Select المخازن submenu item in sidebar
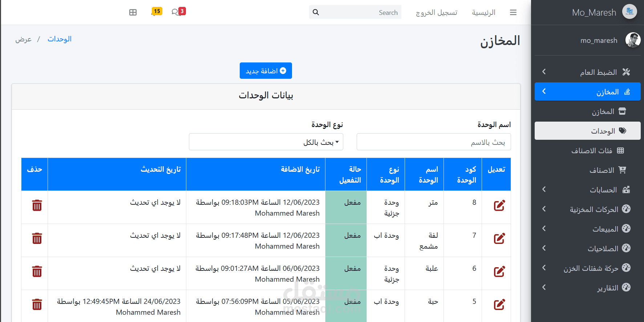Viewport: 644px width, 322px height. (588, 111)
